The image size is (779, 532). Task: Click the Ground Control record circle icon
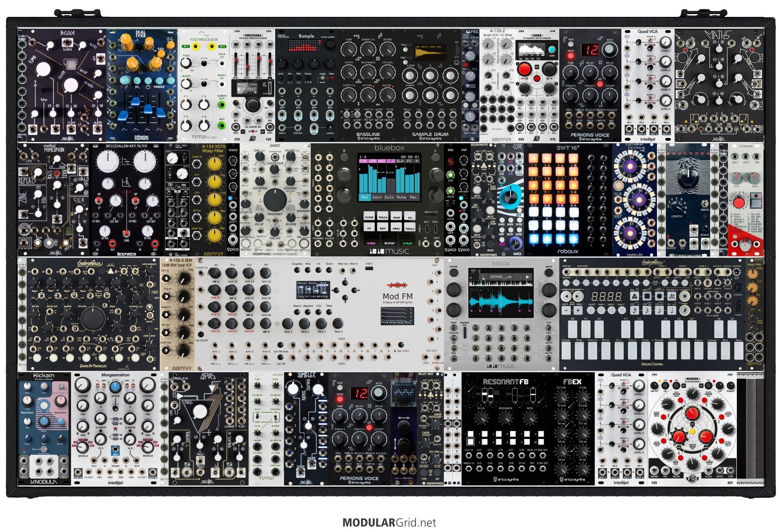(x=659, y=296)
